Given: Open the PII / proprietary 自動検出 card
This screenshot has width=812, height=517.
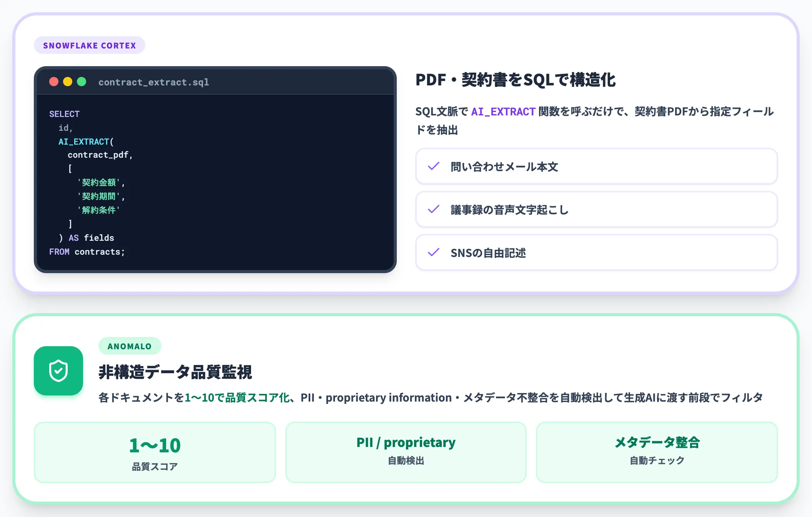Looking at the screenshot, I should tap(406, 452).
